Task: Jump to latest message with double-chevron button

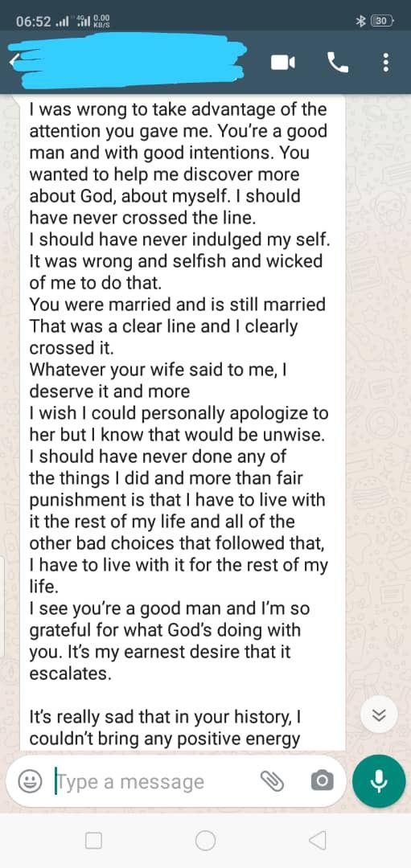Action: click(379, 714)
